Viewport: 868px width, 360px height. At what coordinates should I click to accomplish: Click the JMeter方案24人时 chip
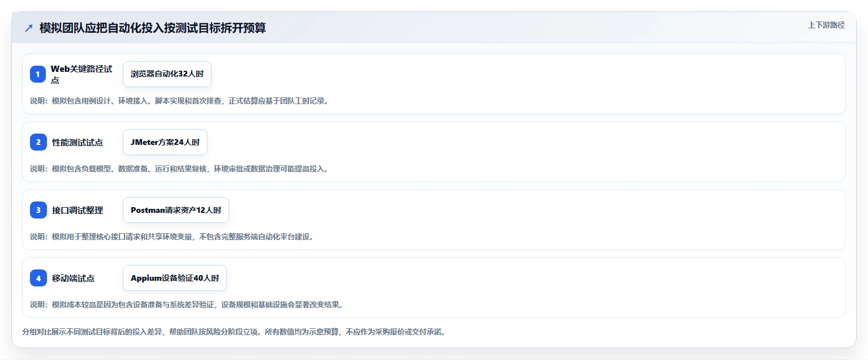click(x=165, y=142)
